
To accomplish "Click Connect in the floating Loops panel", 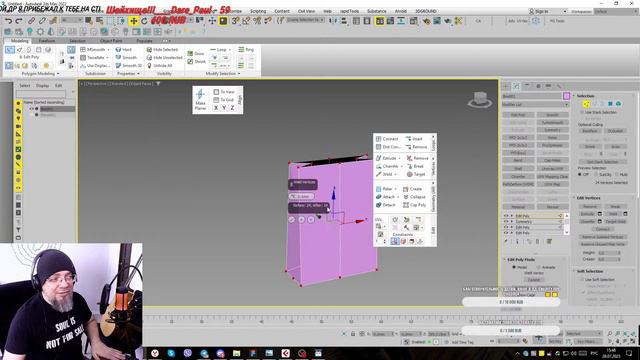I will pos(387,139).
